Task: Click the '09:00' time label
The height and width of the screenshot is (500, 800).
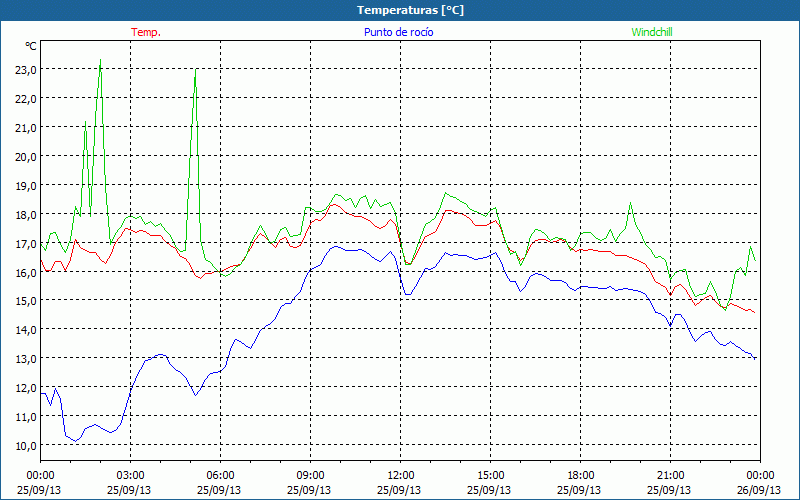Action: [x=310, y=475]
